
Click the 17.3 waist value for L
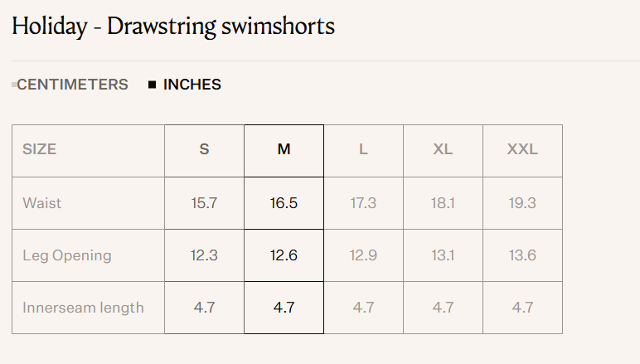pyautogui.click(x=363, y=203)
